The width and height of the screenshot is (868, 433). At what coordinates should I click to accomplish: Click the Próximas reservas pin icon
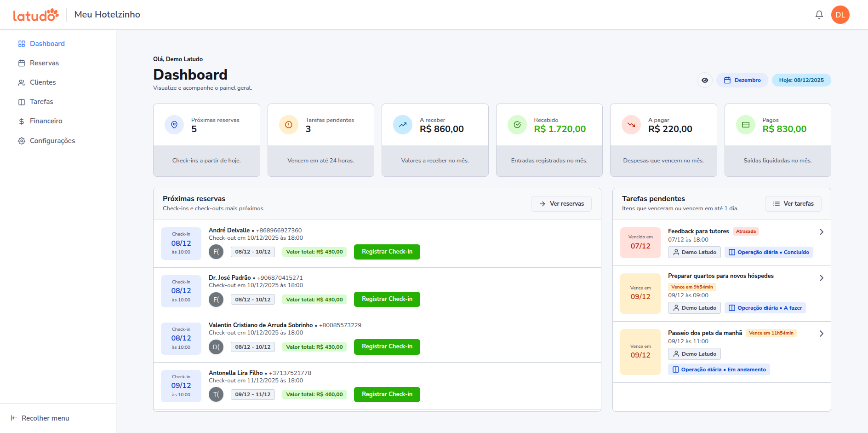pyautogui.click(x=174, y=125)
